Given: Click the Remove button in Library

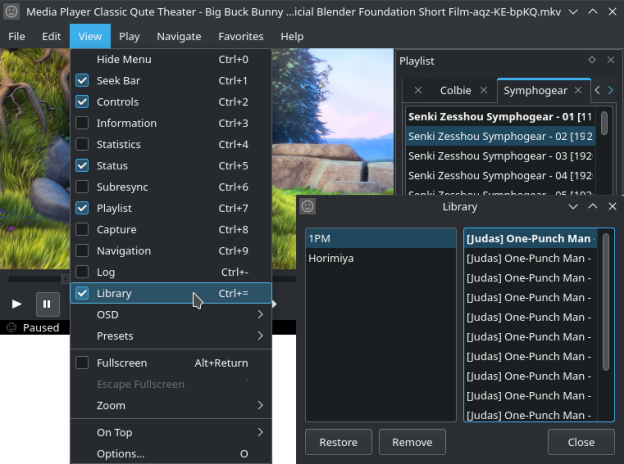Looking at the screenshot, I should (412, 442).
